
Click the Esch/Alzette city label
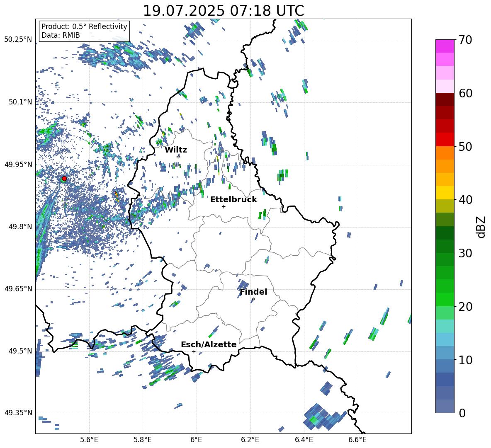(209, 344)
